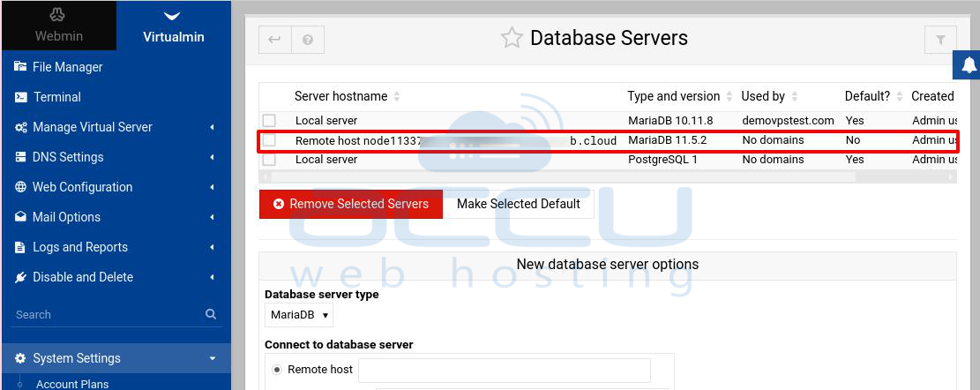Viewport: 980px width, 390px height.
Task: Switch to the Webmin tab
Action: click(59, 26)
